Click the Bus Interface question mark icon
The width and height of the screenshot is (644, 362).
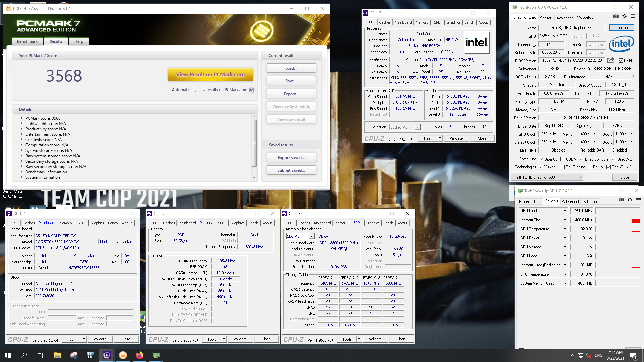633,77
